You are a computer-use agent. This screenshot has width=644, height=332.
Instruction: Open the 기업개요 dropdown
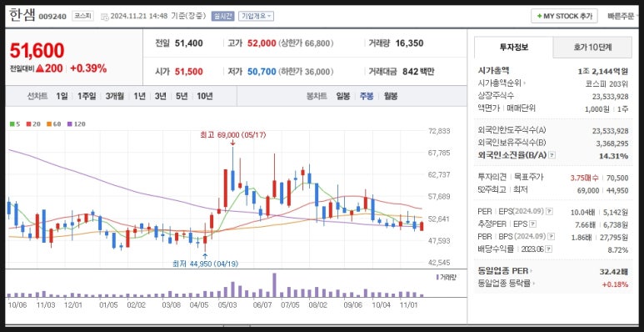[x=257, y=17]
